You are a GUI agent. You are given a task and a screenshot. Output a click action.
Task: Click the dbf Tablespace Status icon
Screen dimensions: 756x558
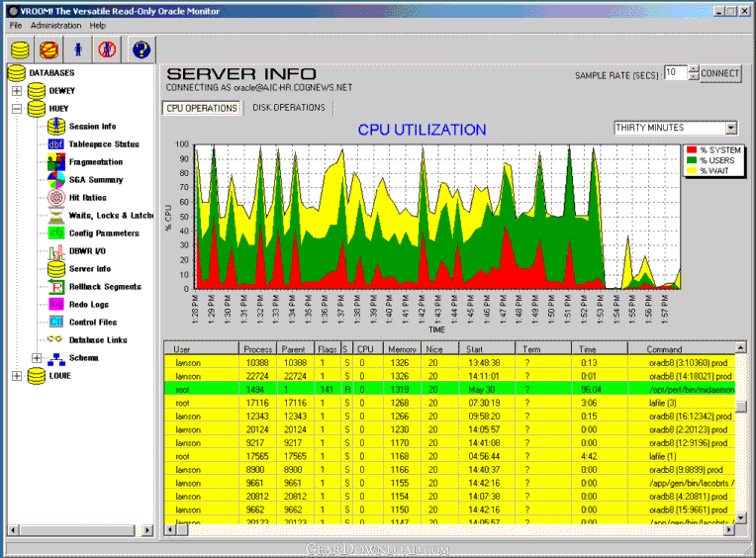(x=56, y=144)
